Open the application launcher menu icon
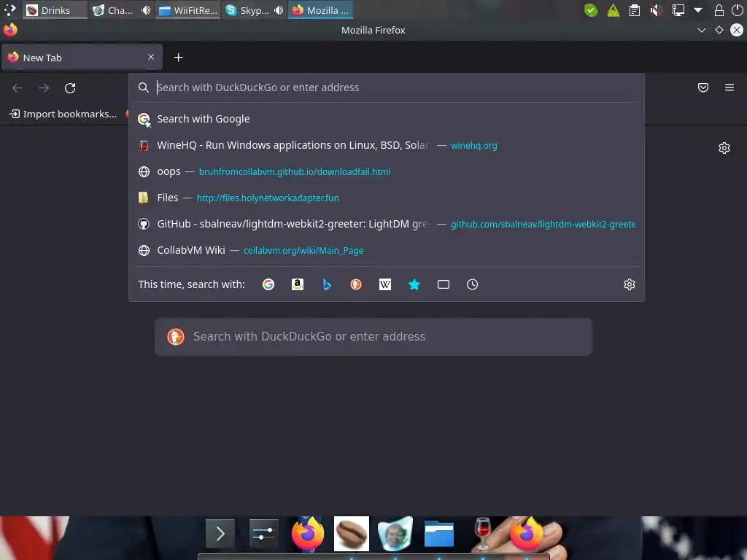The height and width of the screenshot is (560, 747). tap(10, 10)
